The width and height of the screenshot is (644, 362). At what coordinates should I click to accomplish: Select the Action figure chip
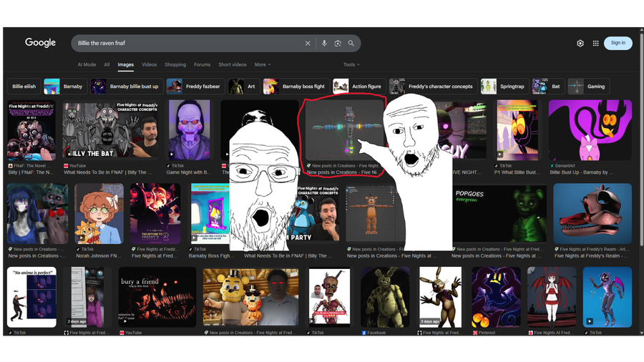point(359,87)
